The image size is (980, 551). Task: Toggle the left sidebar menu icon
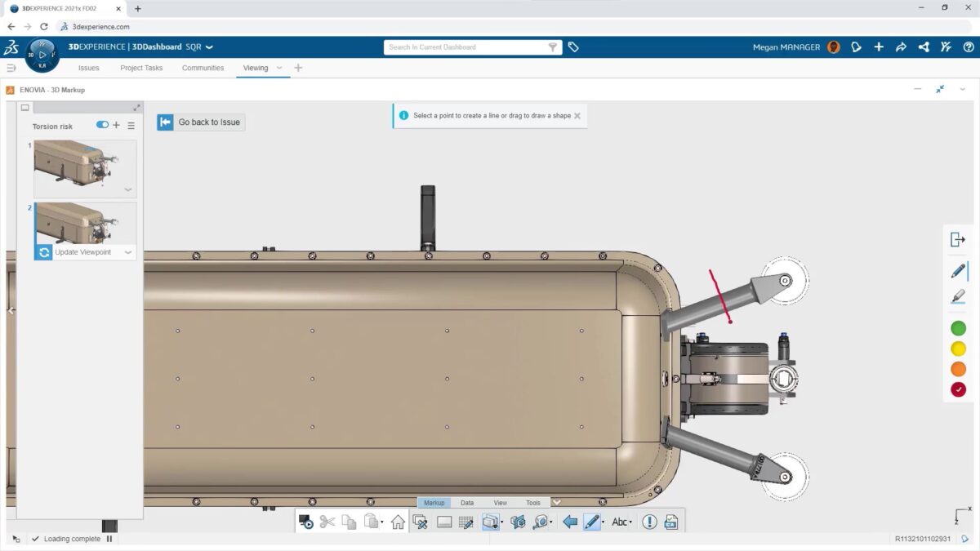pyautogui.click(x=11, y=68)
